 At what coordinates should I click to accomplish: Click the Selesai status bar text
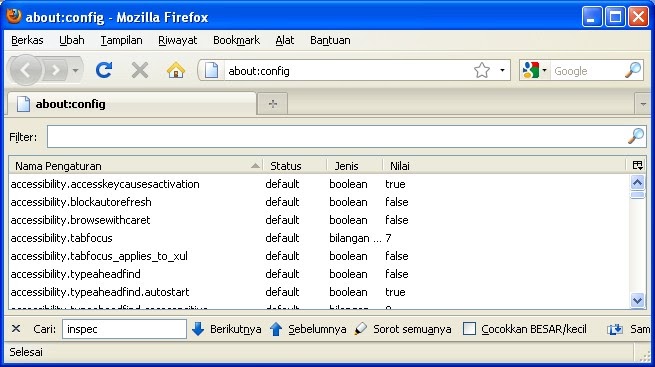[x=26, y=352]
